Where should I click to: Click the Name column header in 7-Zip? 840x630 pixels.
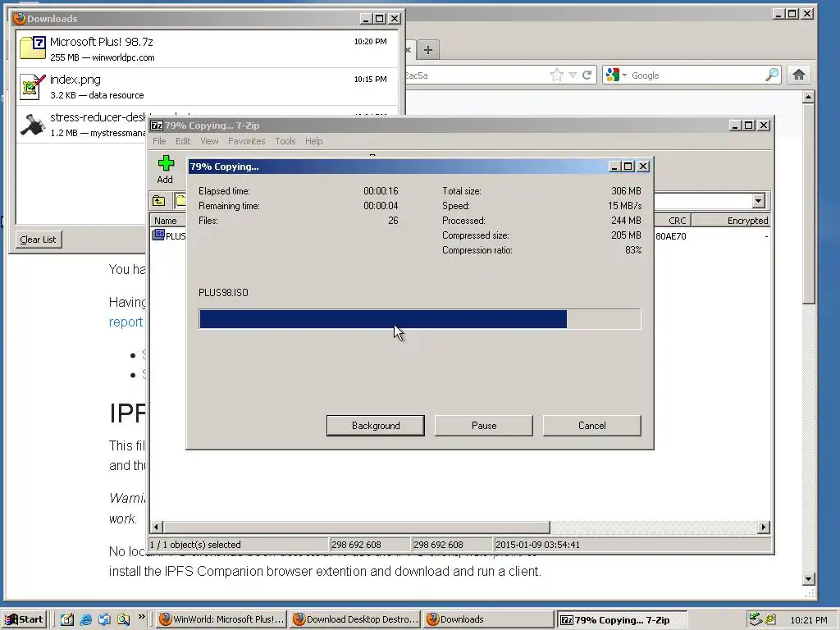[167, 220]
